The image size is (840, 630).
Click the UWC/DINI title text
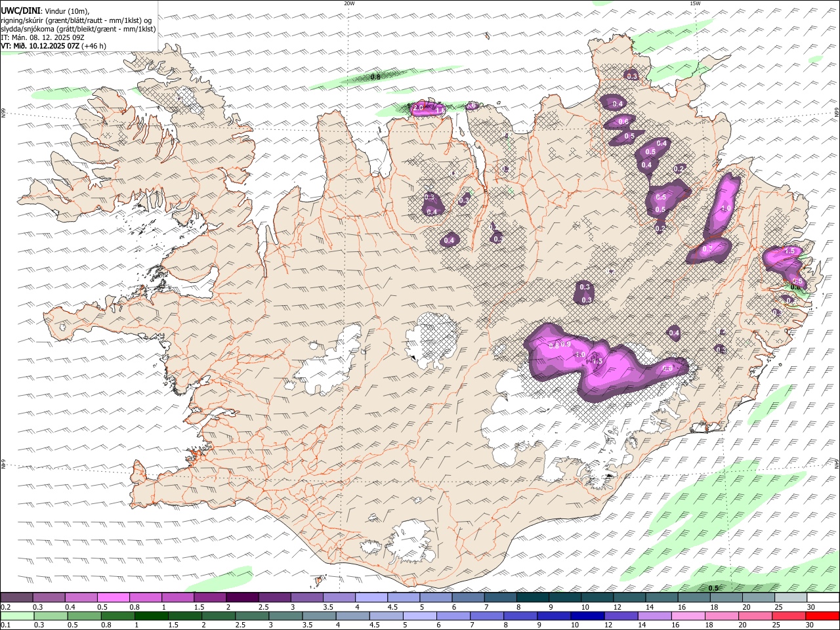tap(20, 11)
